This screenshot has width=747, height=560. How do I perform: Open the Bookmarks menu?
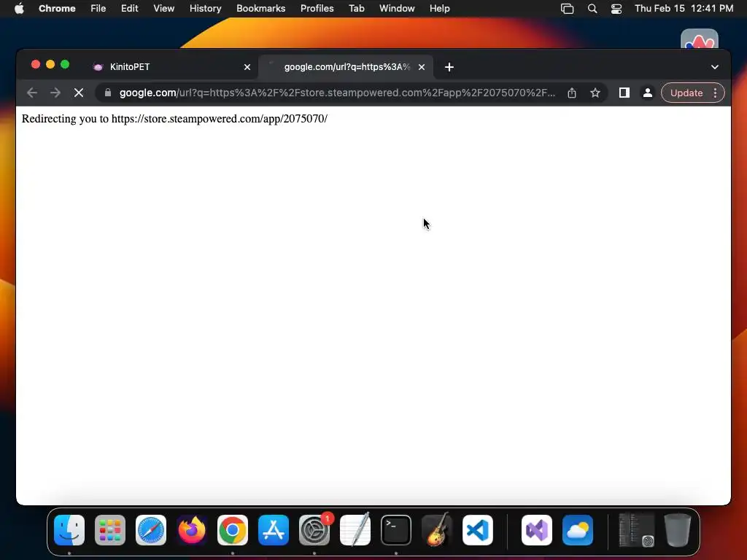pos(260,9)
